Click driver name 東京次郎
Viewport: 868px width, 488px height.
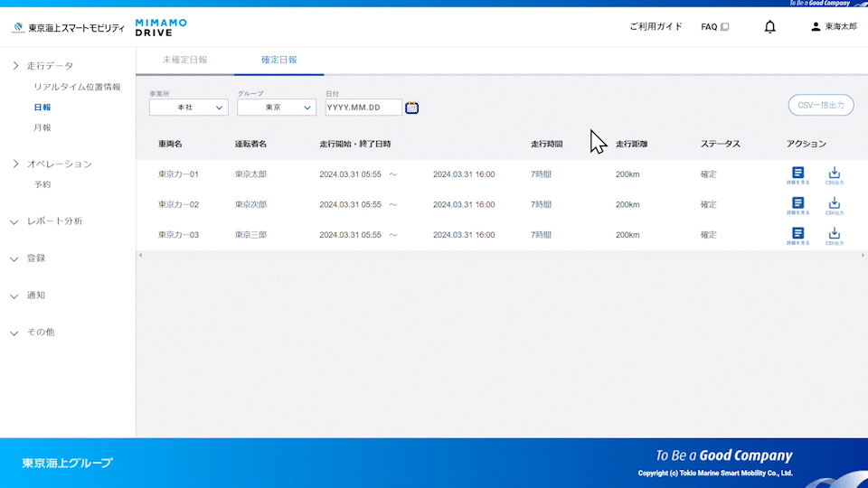250,205
